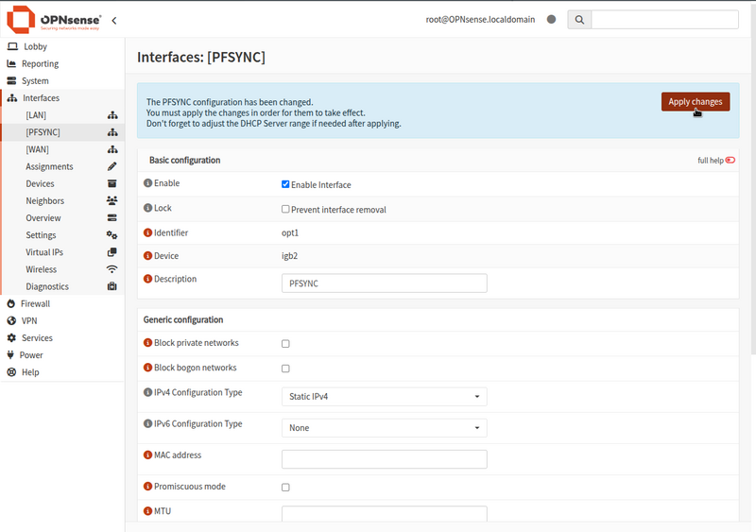Image resolution: width=756 pixels, height=532 pixels.
Task: Click the search magnifier icon
Action: (579, 20)
